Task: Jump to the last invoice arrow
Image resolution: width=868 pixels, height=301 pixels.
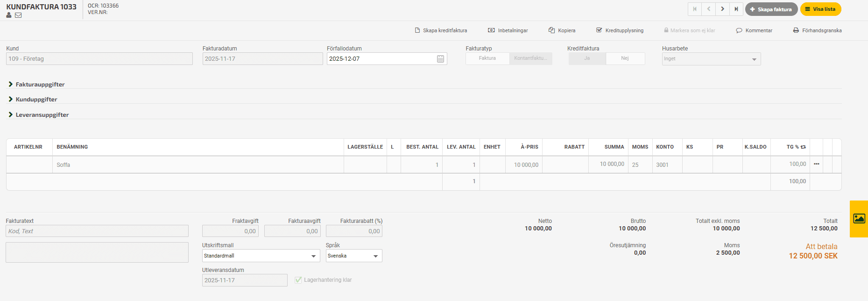Action: coord(736,9)
